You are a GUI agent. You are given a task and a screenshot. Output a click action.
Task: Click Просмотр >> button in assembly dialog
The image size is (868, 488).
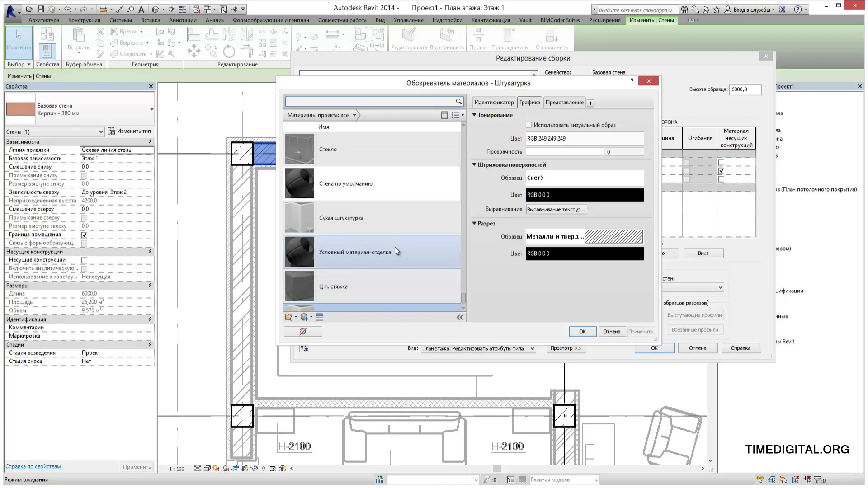pos(566,348)
